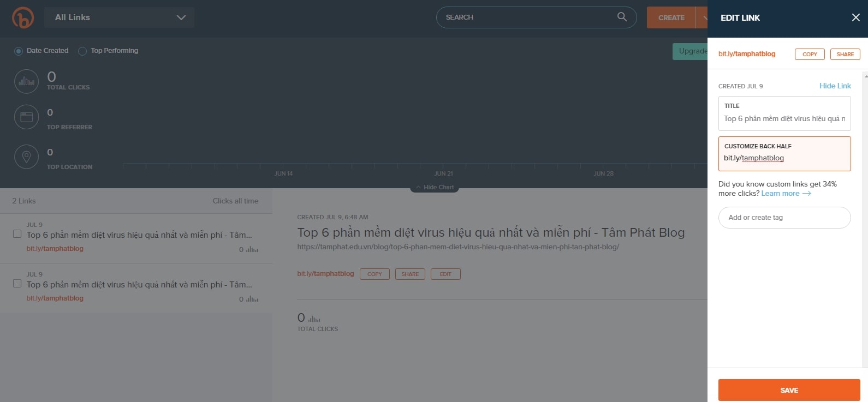868x402 pixels.
Task: Focus the Search input field
Action: (536, 17)
